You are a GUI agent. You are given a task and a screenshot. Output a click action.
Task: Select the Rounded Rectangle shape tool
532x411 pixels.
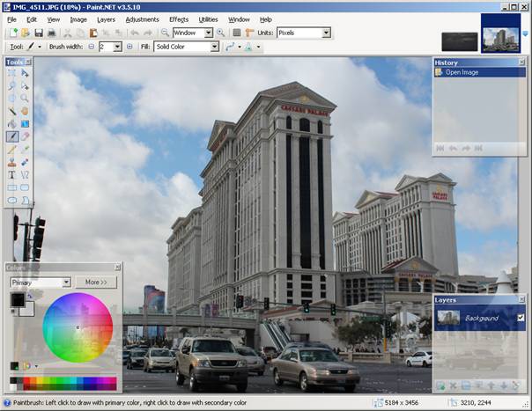click(x=25, y=187)
